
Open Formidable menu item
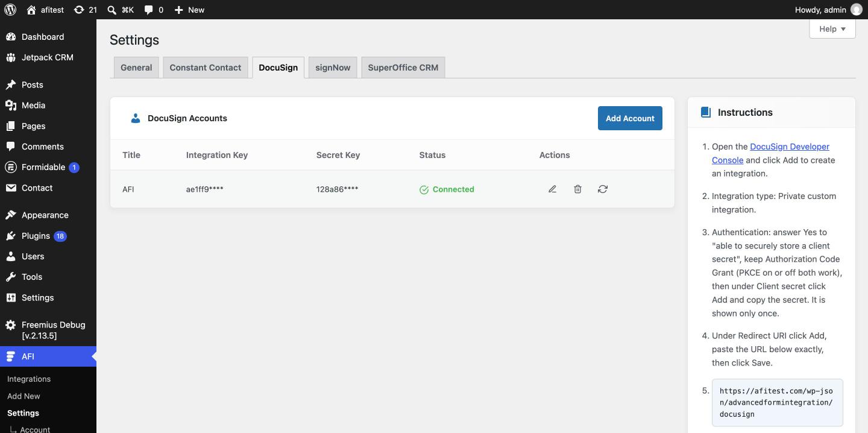48,167
